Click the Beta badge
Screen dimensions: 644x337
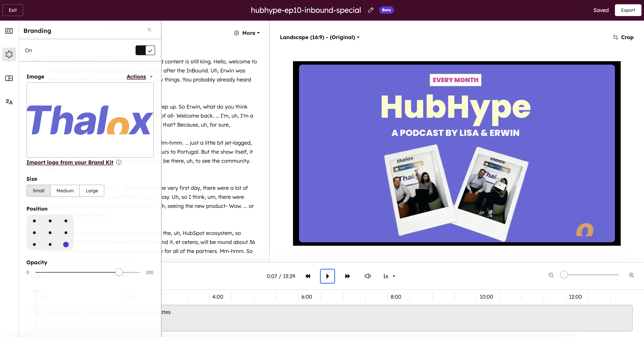386,10
